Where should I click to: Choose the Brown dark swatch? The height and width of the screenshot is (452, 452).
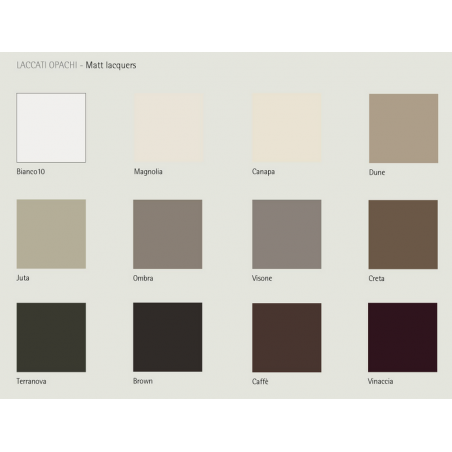[168, 337]
